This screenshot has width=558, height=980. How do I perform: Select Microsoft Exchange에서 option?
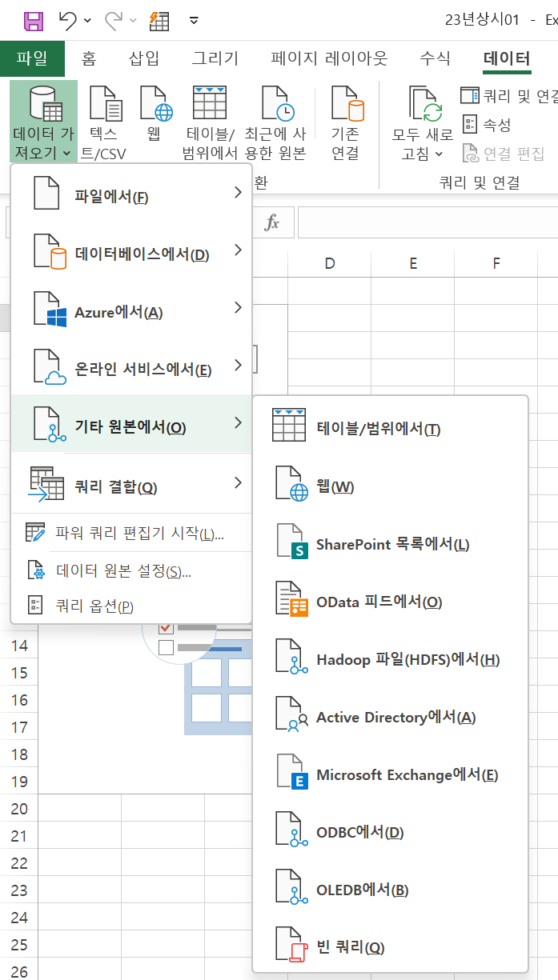pyautogui.click(x=407, y=775)
